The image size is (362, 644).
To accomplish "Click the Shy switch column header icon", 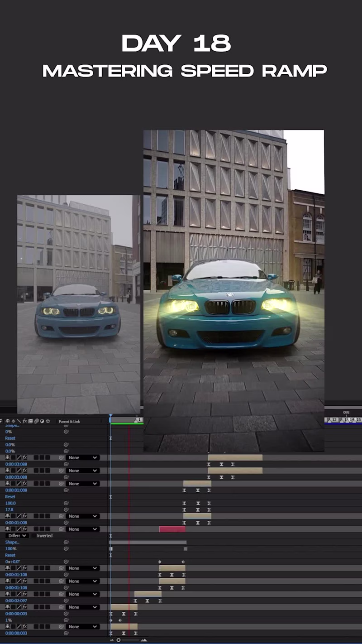I will [x=8, y=421].
